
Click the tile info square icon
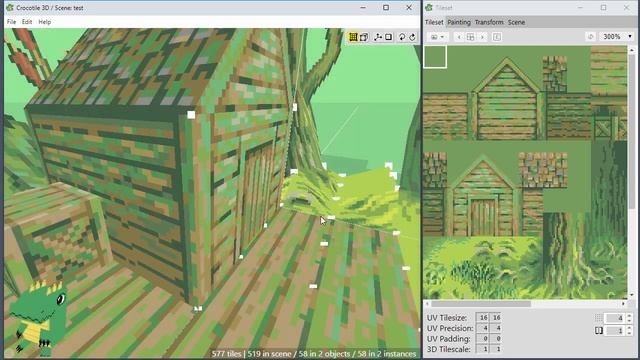click(497, 37)
